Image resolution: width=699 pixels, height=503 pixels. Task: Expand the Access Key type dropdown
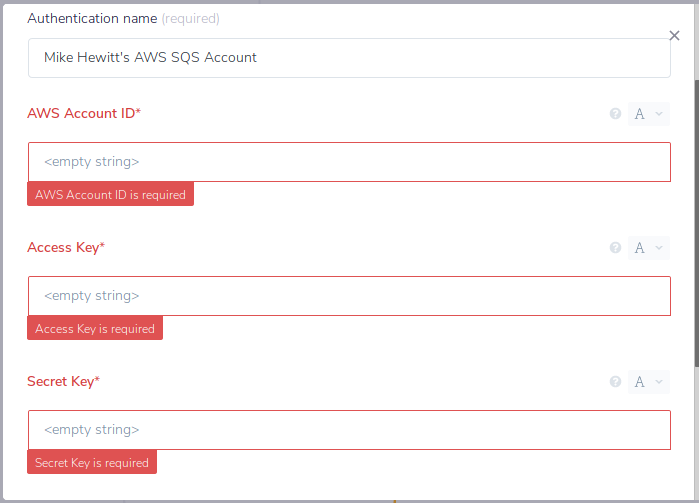[x=648, y=248]
